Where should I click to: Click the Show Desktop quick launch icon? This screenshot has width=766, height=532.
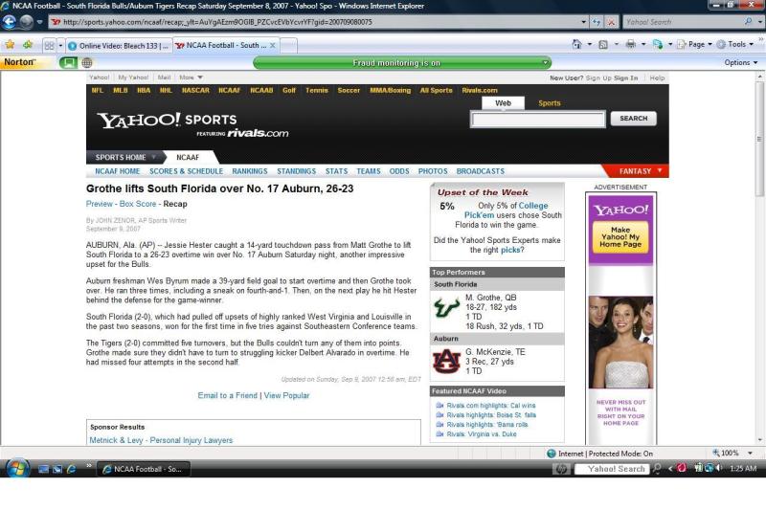tap(43, 469)
